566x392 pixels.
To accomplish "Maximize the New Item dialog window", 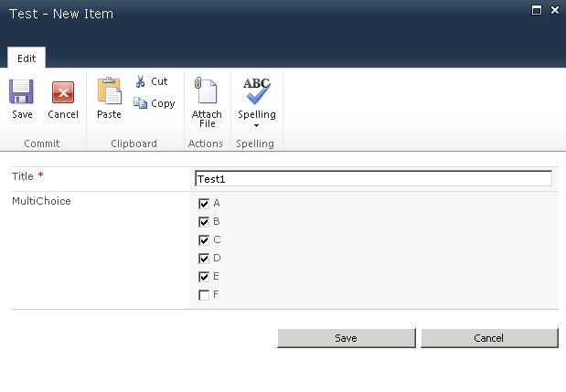I will (x=537, y=10).
